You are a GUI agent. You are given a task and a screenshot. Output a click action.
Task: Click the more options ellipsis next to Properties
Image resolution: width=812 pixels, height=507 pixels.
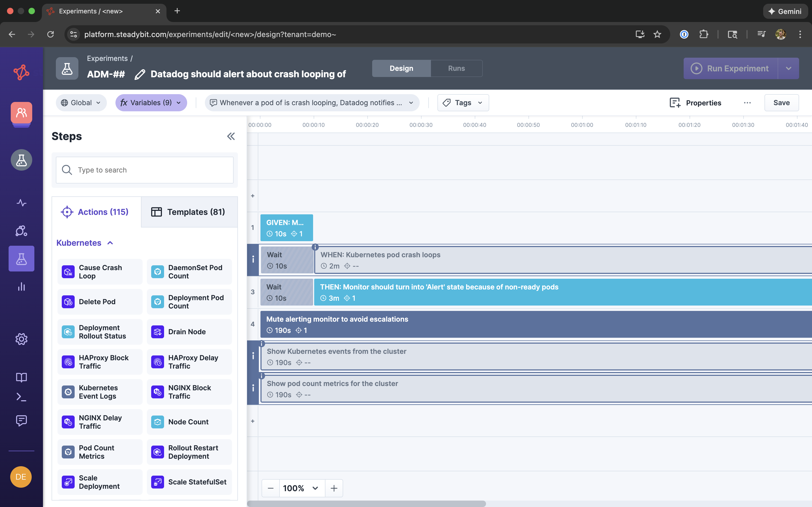(x=747, y=102)
